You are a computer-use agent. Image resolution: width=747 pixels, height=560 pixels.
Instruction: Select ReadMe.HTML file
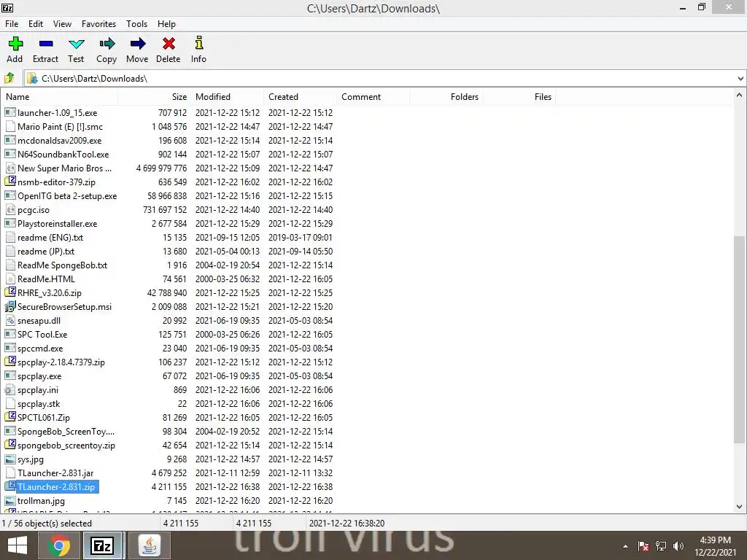pyautogui.click(x=46, y=279)
